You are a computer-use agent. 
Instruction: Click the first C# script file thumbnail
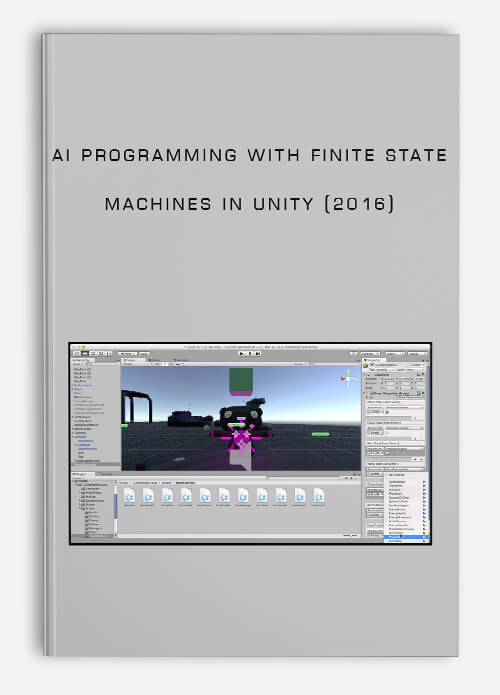point(129,496)
